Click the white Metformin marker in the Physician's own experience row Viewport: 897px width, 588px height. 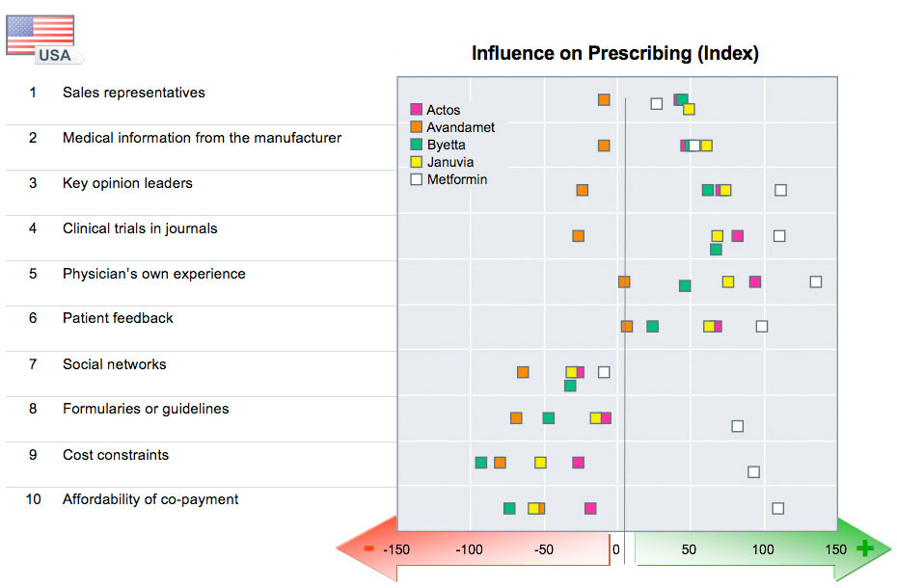816,281
